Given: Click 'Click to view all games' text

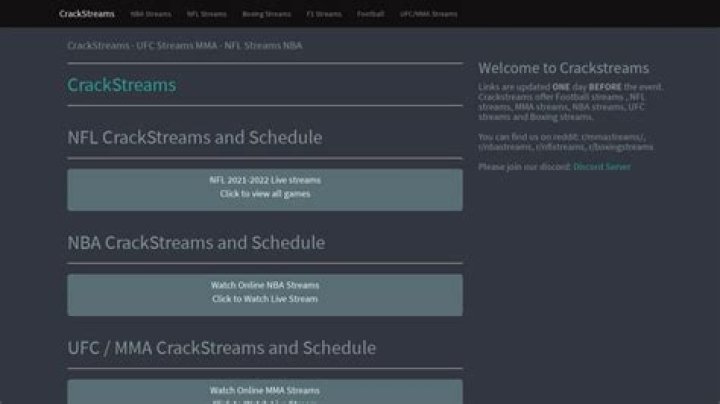Looking at the screenshot, I should pos(265,194).
